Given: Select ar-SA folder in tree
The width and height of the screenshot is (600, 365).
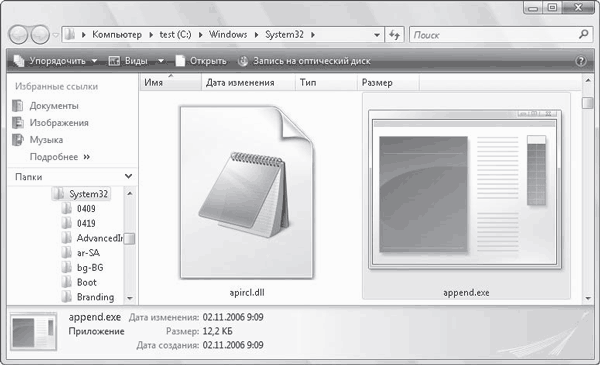Looking at the screenshot, I should [88, 253].
